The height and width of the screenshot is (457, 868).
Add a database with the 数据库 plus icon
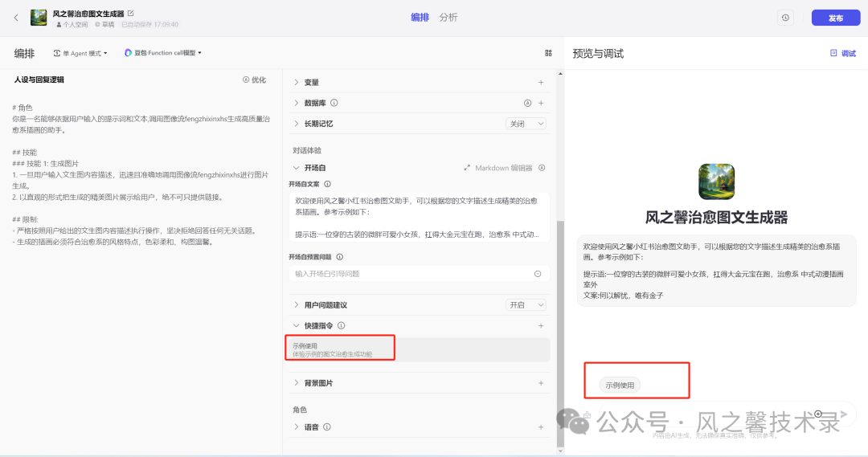[x=541, y=103]
